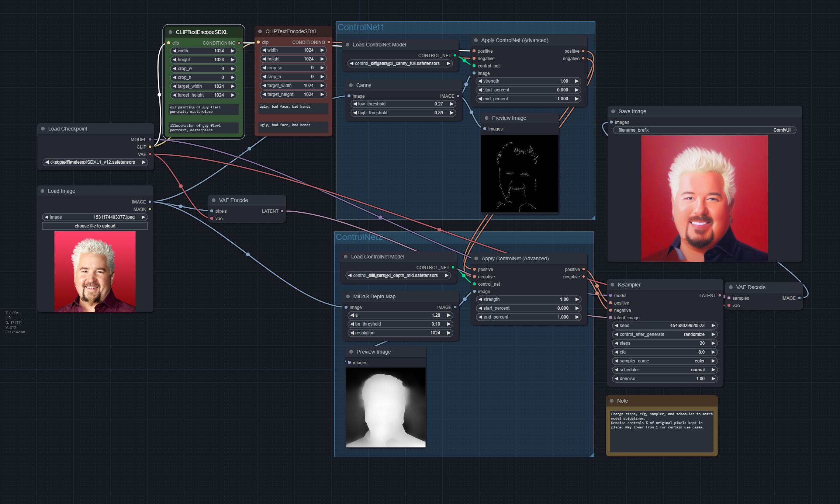Click the Note node collapse dot

click(612, 401)
